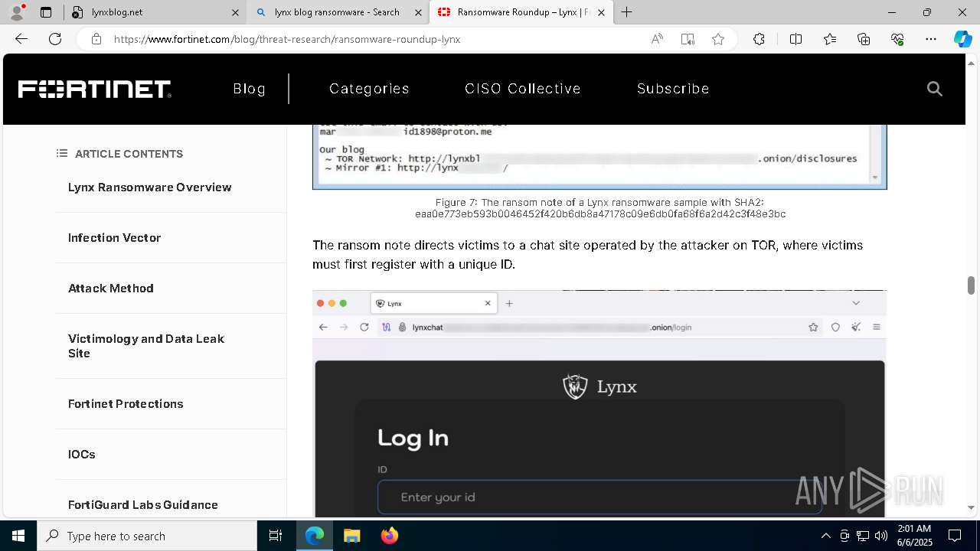This screenshot has width=980, height=551.
Task: Close the Ransomware Roundup tab
Action: pyautogui.click(x=601, y=12)
